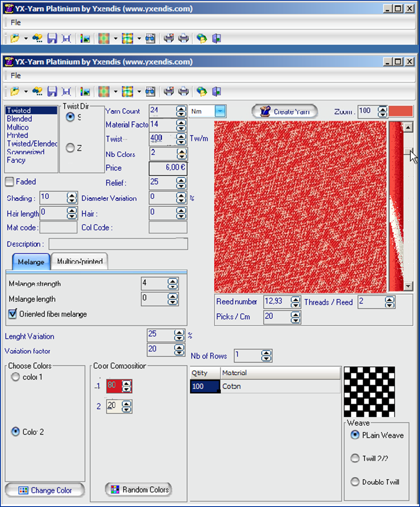Click binoculars search icon in front window toolbar

tap(38, 91)
